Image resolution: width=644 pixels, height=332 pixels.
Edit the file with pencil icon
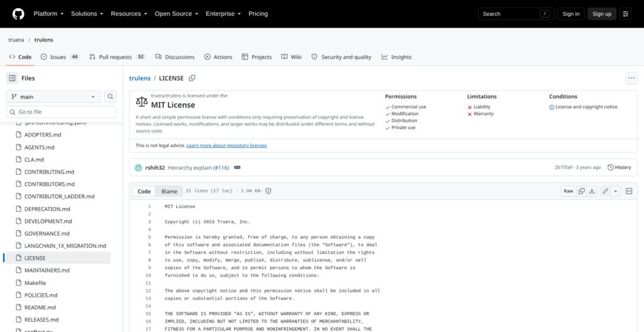point(605,191)
